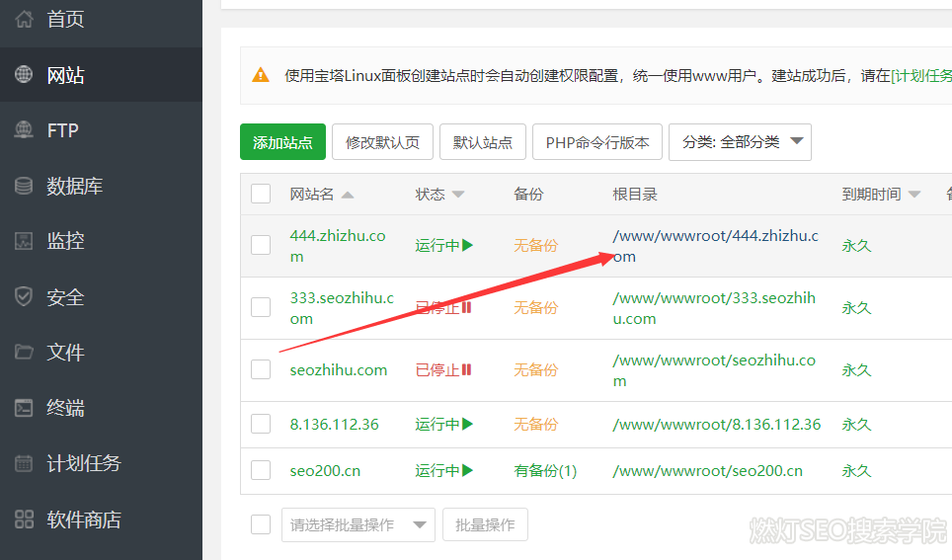Viewport: 952px width, 560px height.
Task: Click the green 添加站点 button
Action: click(x=282, y=142)
